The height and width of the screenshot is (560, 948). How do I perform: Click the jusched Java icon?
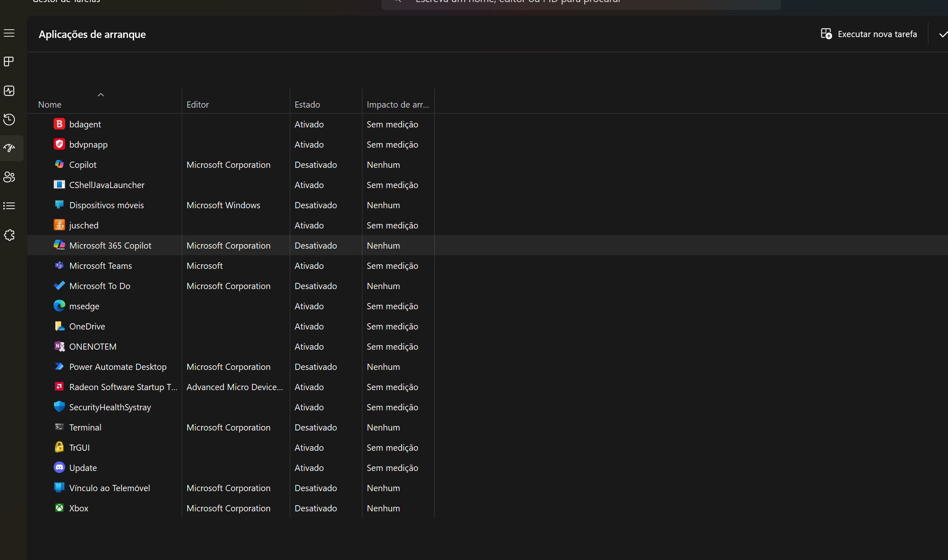point(59,225)
